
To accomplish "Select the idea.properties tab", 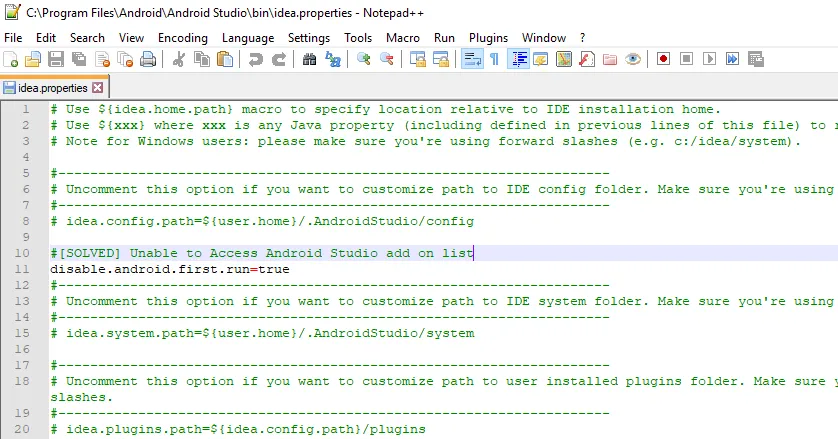I will [52, 88].
